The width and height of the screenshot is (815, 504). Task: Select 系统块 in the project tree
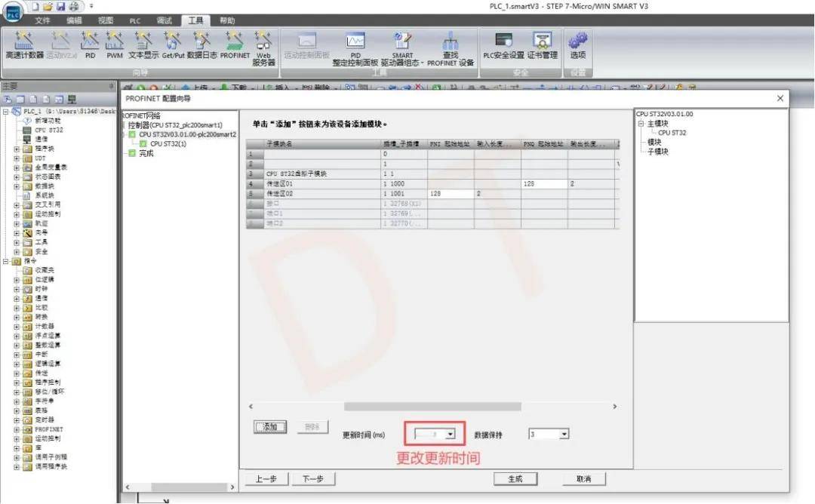45,195
